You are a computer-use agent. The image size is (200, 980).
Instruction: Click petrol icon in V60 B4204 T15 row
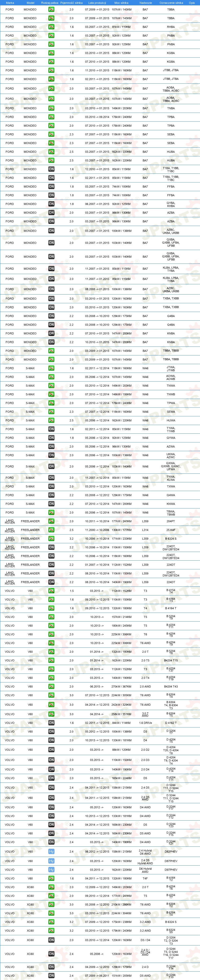click(x=51, y=660)
